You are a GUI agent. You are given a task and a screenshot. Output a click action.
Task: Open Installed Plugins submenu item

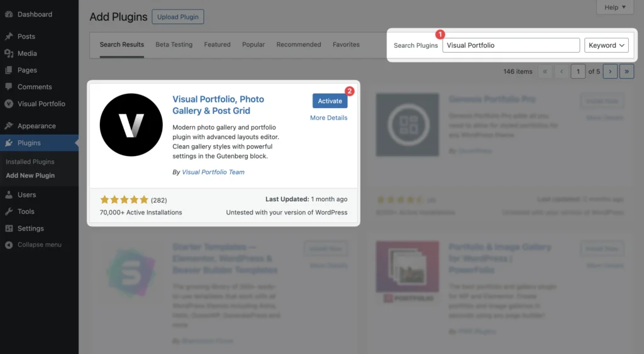(x=30, y=162)
